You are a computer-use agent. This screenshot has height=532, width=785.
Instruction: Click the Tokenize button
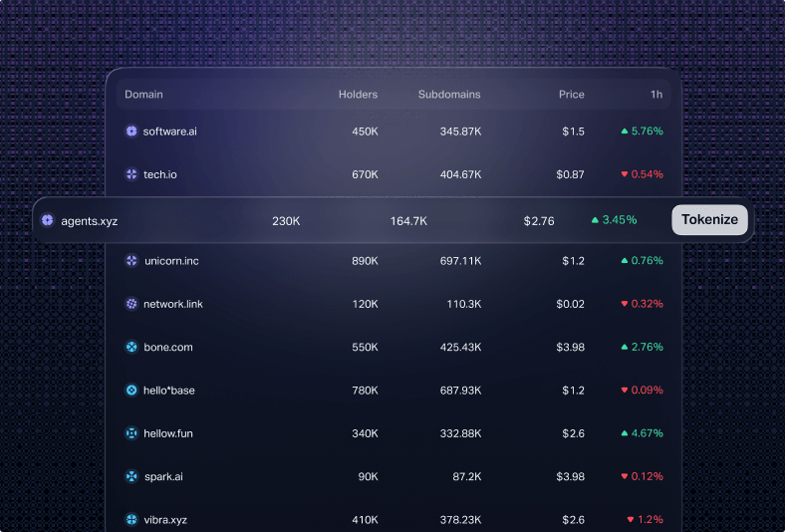709,220
